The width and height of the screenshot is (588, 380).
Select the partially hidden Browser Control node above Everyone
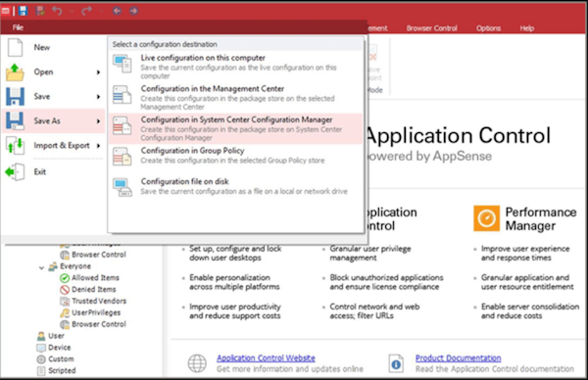[93, 255]
